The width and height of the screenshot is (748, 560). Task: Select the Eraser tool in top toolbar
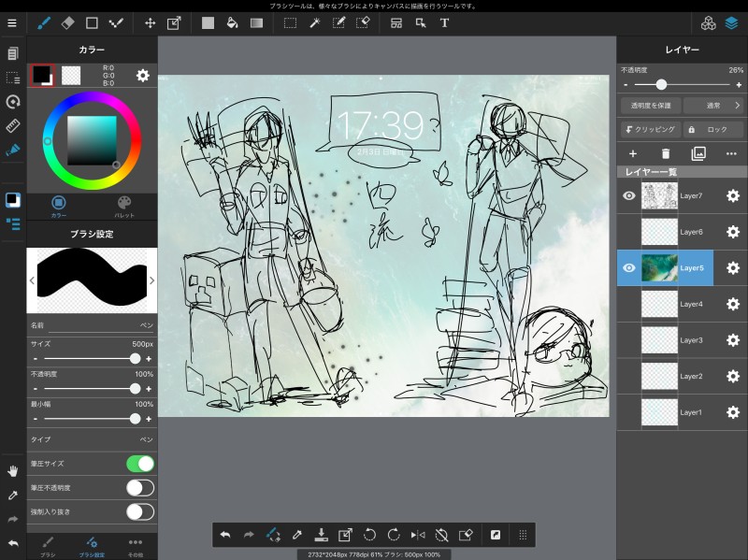tap(67, 22)
